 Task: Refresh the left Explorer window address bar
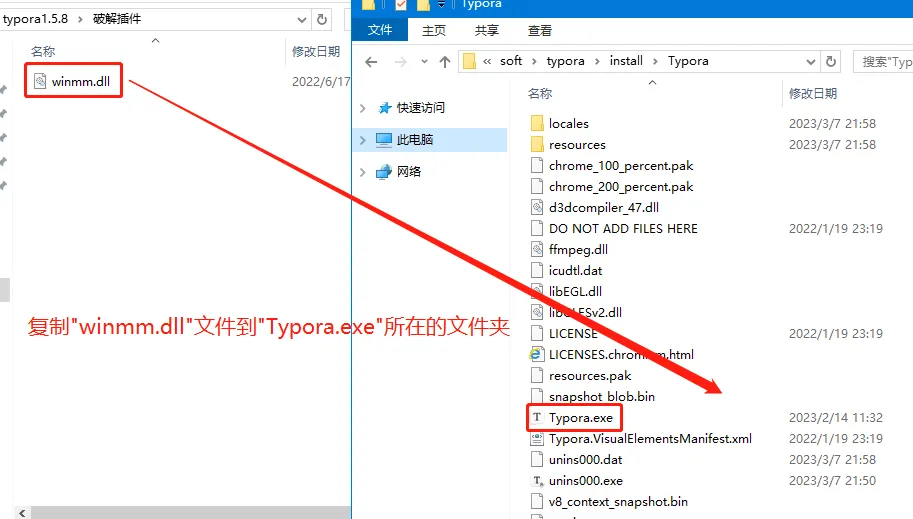tap(322, 19)
